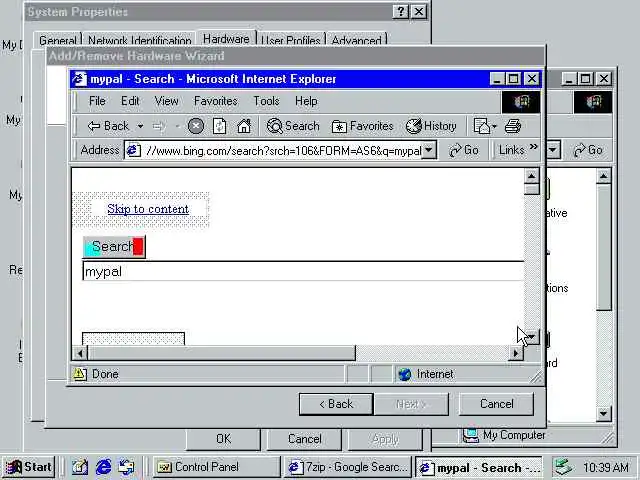Image resolution: width=640 pixels, height=480 pixels.
Task: Switch to the Advanced tab
Action: 356,40
